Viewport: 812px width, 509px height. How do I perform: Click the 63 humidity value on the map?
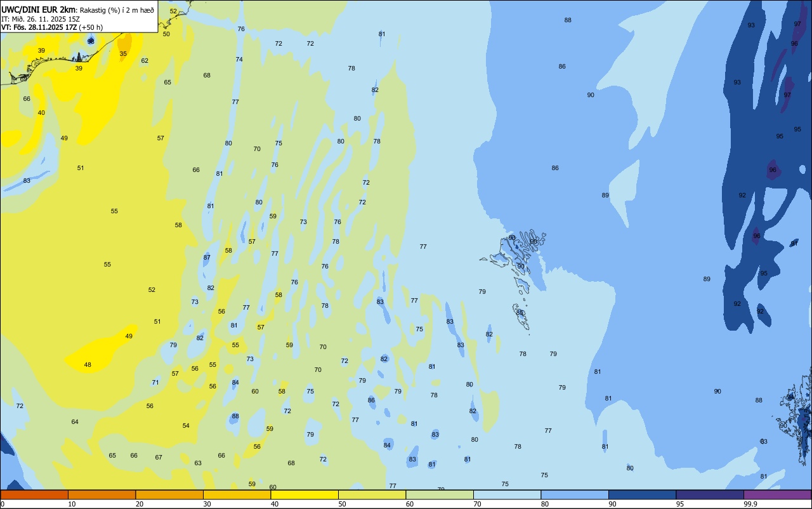[x=198, y=463]
